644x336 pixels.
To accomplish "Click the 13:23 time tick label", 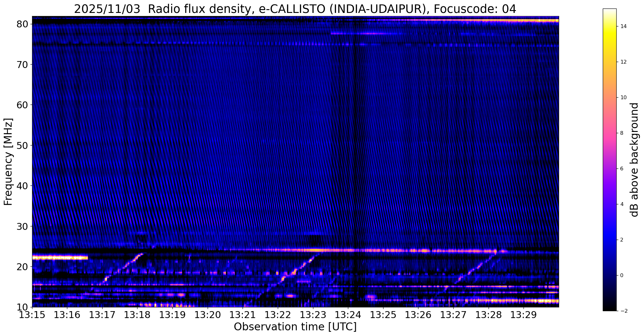I will 313,315.
